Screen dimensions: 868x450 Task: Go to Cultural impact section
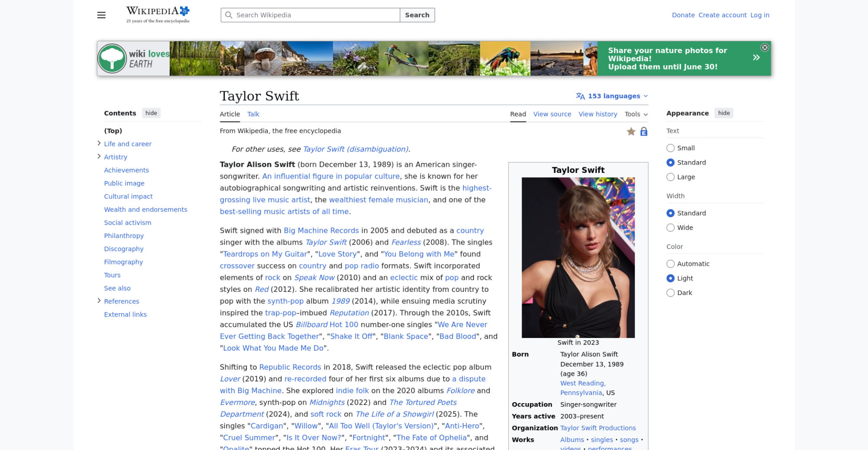[x=128, y=196]
